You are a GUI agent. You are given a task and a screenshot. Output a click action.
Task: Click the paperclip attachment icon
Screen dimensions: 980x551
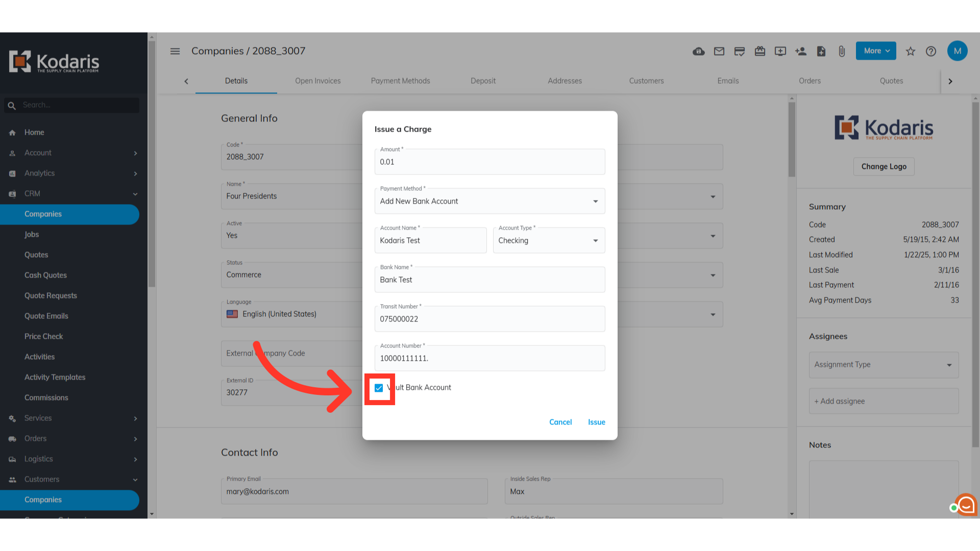point(842,51)
